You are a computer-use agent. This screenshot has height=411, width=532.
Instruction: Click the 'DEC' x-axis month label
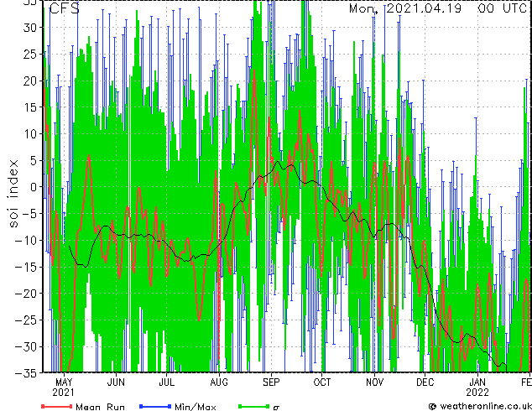coord(425,382)
